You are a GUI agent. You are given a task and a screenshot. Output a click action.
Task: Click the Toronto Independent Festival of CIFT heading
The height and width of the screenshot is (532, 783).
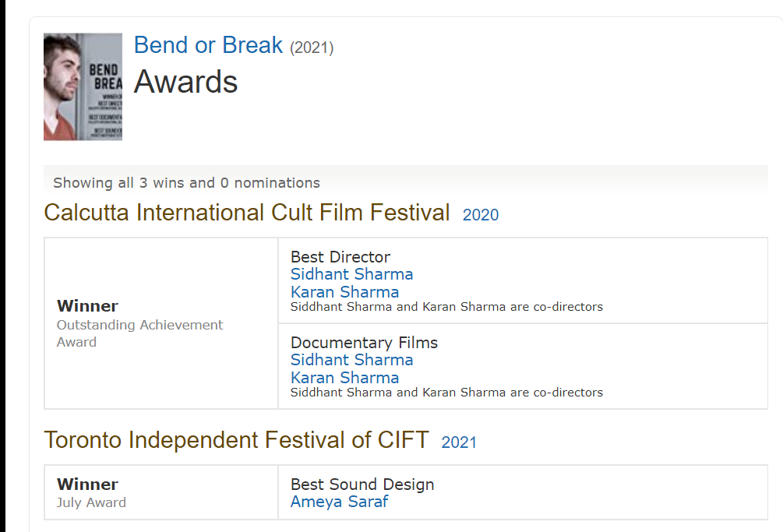(x=236, y=440)
